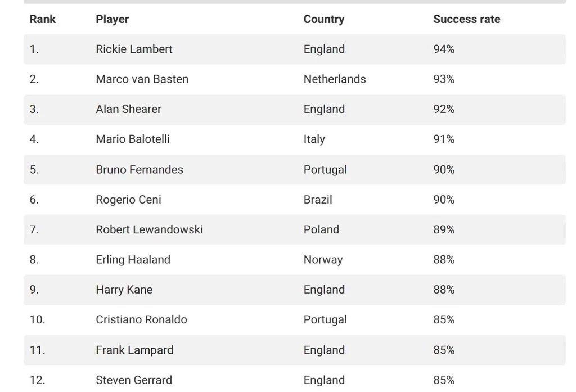
Task: Select Marco van Basten in row two
Action: (x=142, y=79)
